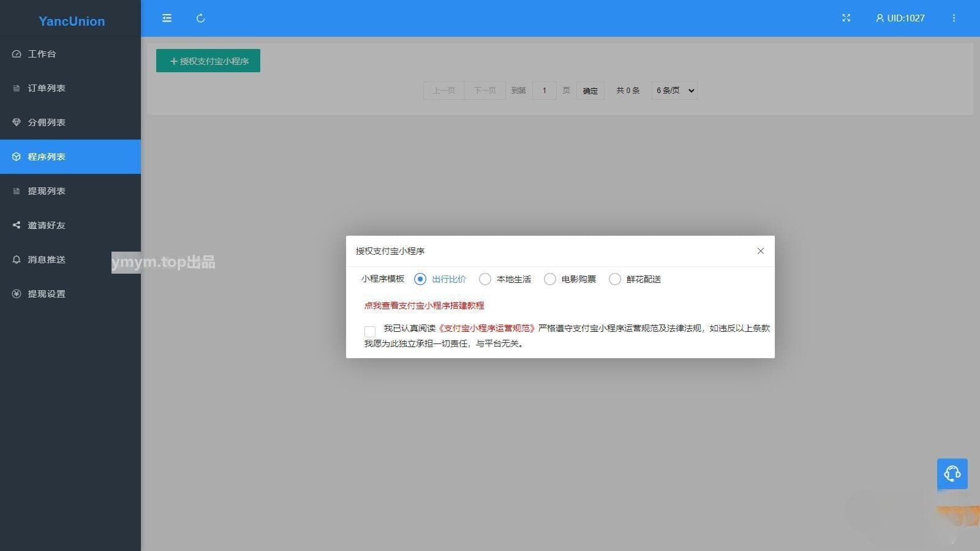Click the 订单列表 sidebar icon
The width and height of the screenshot is (980, 551).
[x=17, y=88]
